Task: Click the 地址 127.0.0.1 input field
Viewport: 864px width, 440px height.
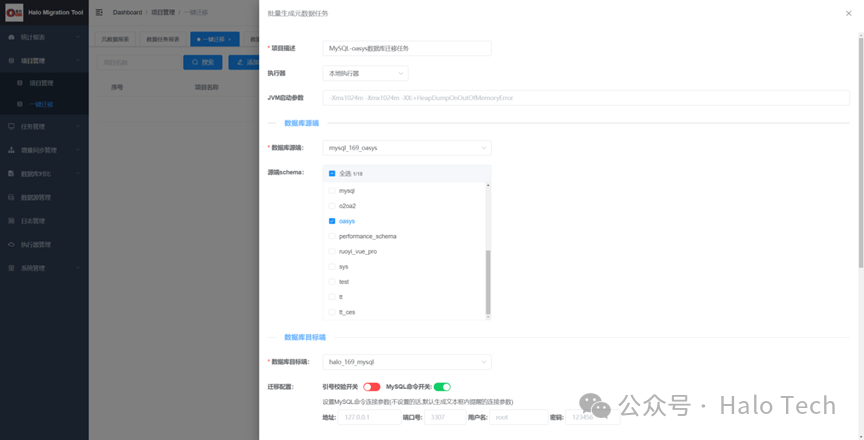Action: pyautogui.click(x=369, y=417)
